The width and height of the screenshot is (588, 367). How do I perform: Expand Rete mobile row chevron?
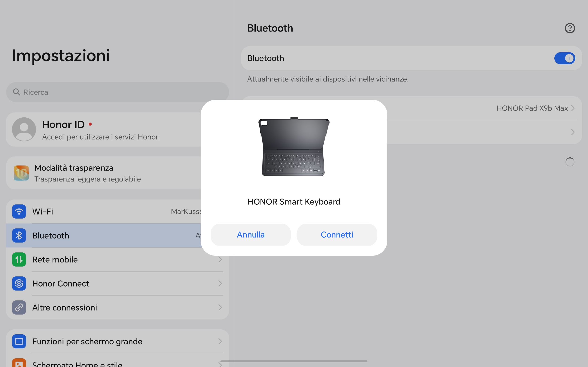[x=220, y=259]
